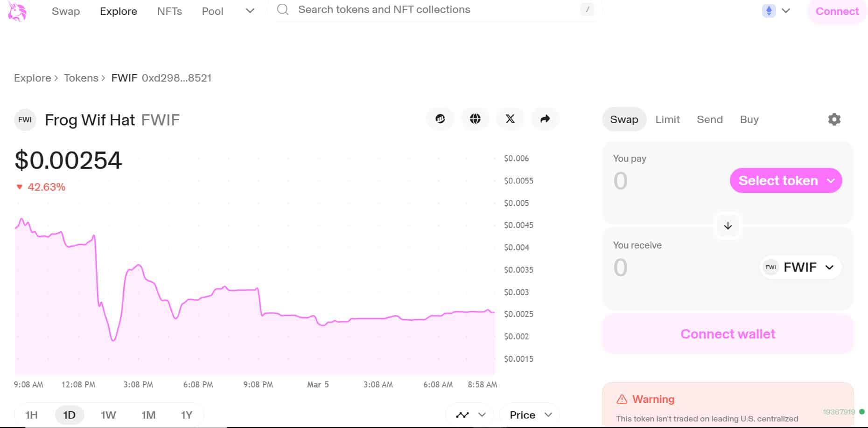This screenshot has width=868, height=428.
Task: Click the Mar 5 chart axis label
Action: [318, 385]
